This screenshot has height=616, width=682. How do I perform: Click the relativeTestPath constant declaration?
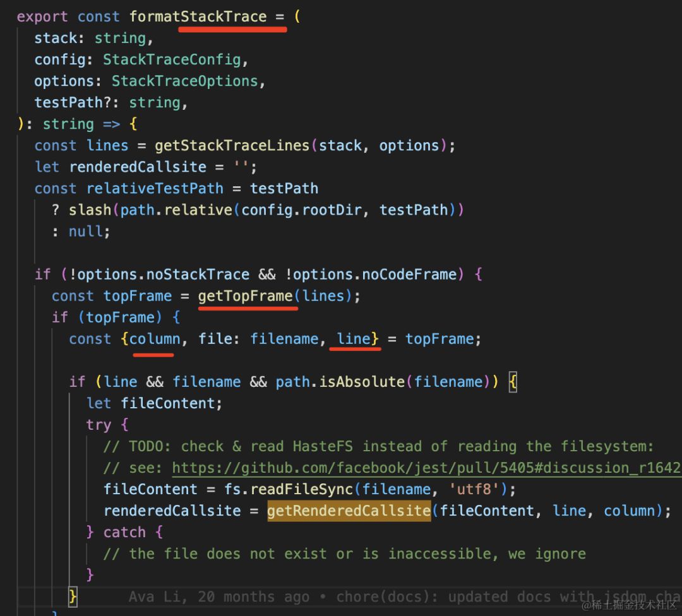click(155, 189)
